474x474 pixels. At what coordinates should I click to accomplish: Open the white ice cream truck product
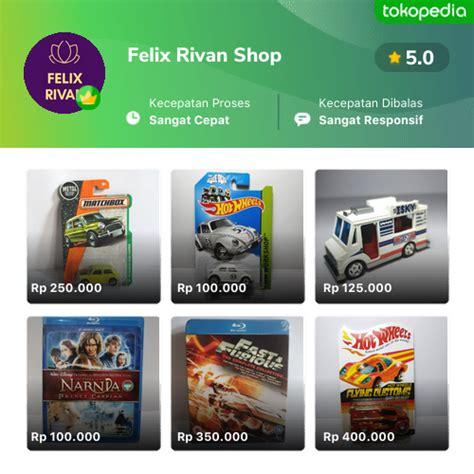pos(382,236)
